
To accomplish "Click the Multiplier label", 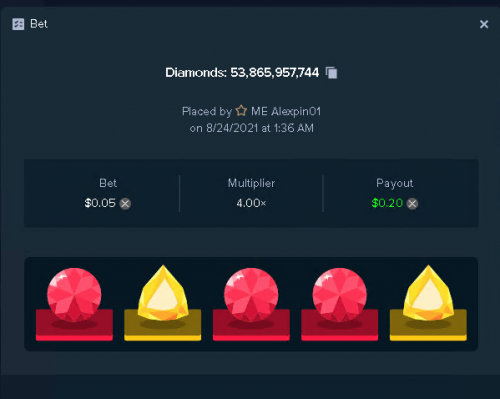I will coord(251,183).
